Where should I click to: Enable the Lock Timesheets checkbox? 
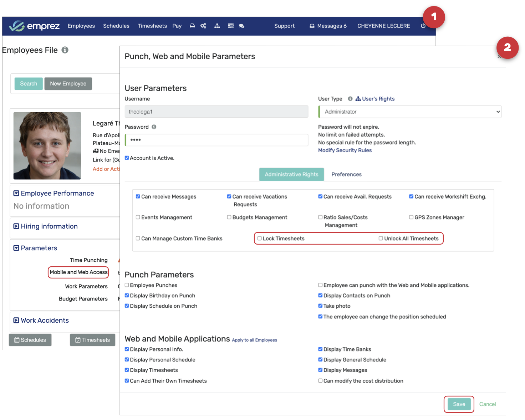pyautogui.click(x=260, y=239)
